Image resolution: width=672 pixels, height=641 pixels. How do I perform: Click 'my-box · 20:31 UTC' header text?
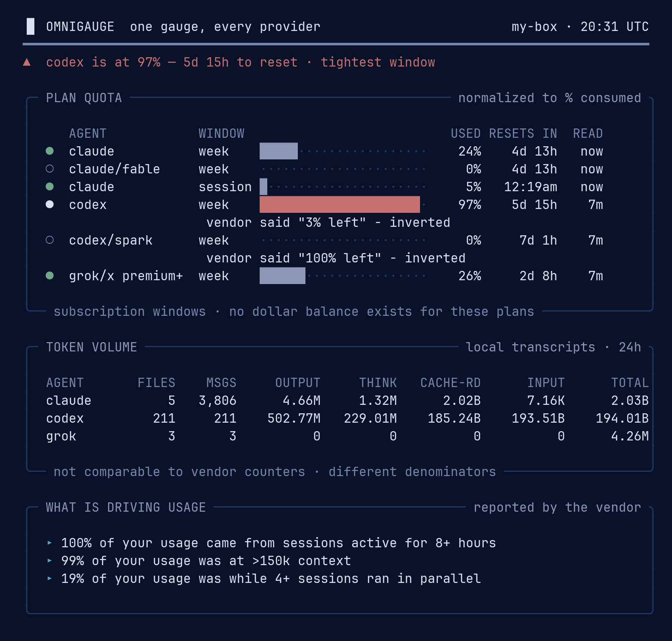580,27
